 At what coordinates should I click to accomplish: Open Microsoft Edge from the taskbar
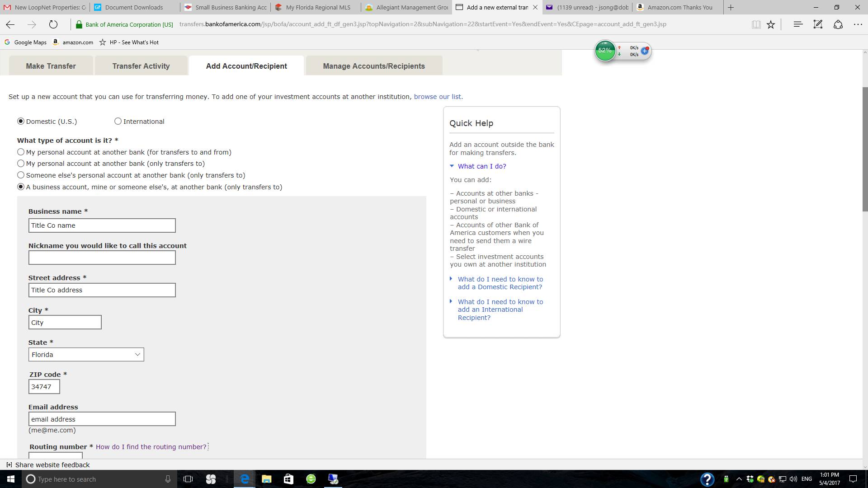(x=245, y=479)
